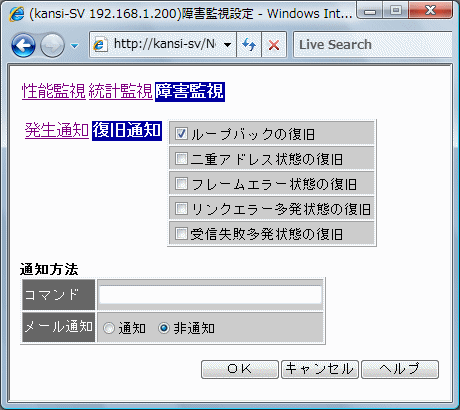Screen dimensions: 460x410
Task: Expand the address bar URL dropdown
Action: (228, 45)
